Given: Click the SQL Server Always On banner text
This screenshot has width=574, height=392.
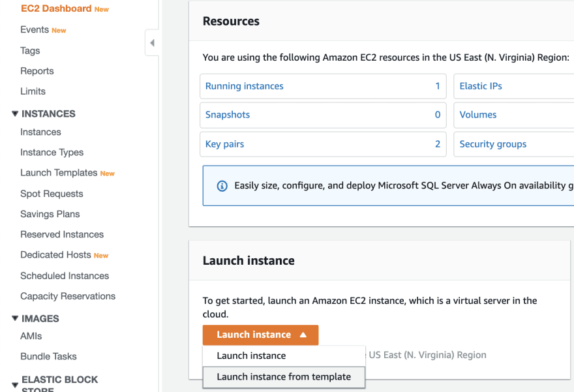Looking at the screenshot, I should (404, 186).
